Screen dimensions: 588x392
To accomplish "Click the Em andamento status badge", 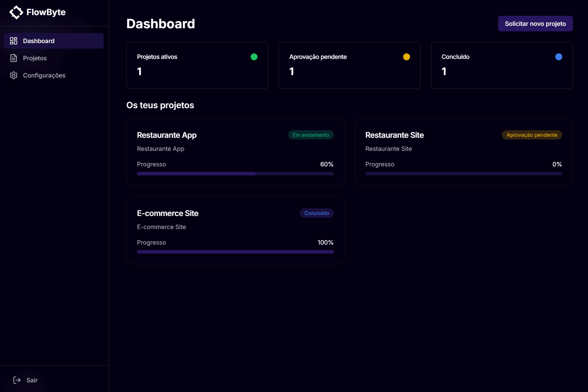I will (311, 135).
